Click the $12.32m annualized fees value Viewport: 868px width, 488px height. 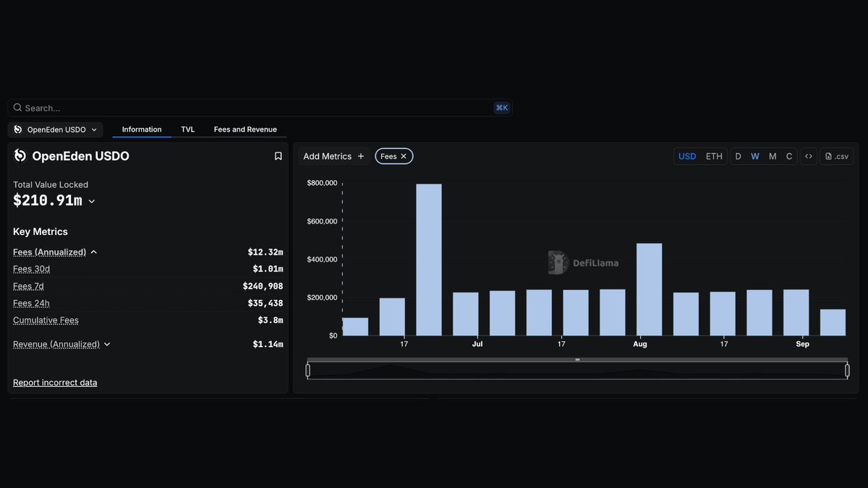(x=265, y=252)
